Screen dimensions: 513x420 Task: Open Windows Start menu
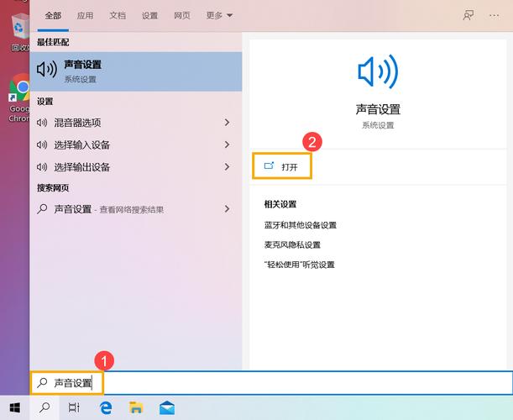click(x=15, y=407)
